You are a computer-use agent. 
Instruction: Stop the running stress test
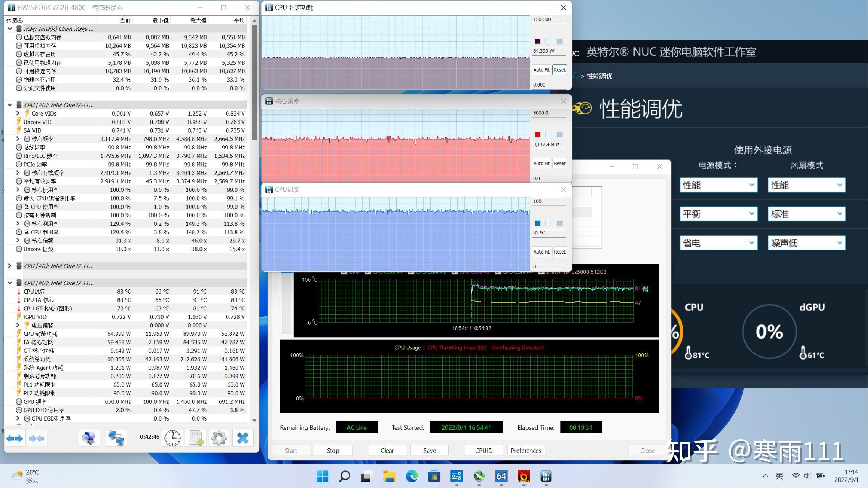tap(332, 450)
